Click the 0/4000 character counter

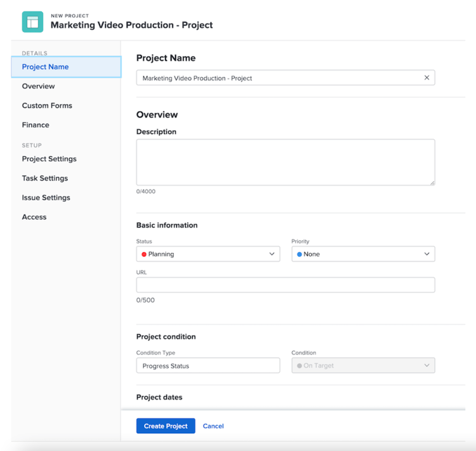point(146,191)
